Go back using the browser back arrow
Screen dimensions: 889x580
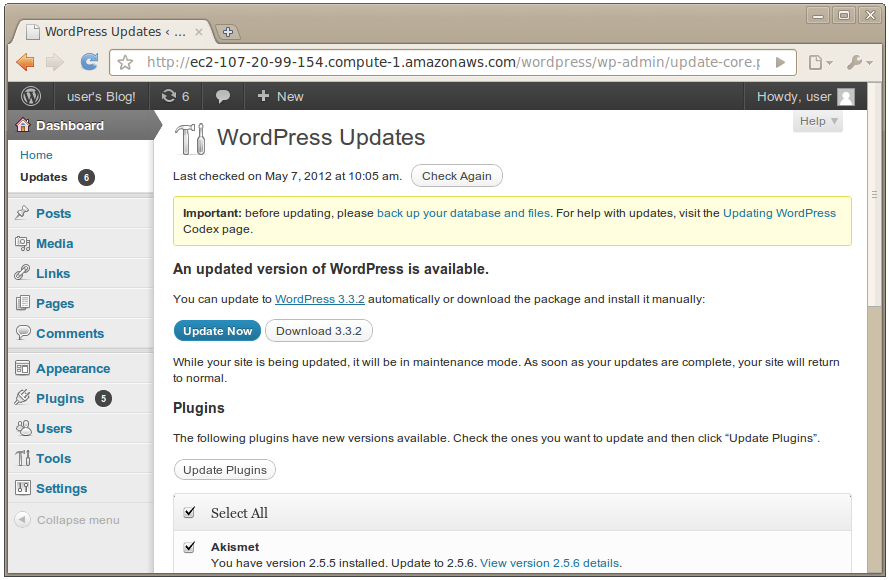coord(26,62)
